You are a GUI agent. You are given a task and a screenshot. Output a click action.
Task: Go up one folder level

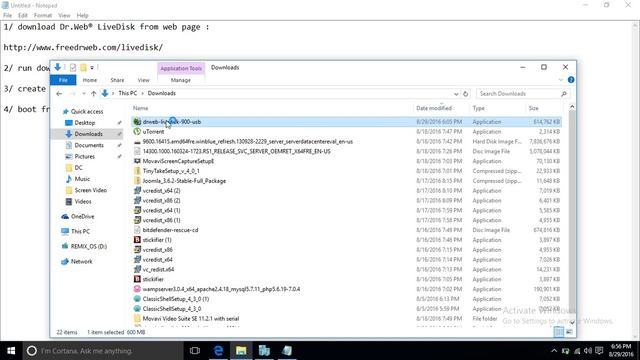(x=93, y=93)
